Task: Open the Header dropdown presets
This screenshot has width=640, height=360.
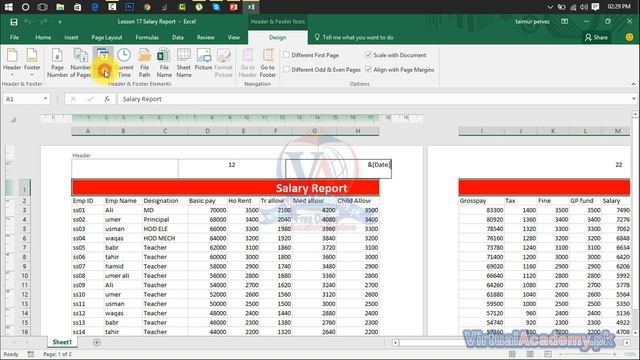Action: click(12, 63)
